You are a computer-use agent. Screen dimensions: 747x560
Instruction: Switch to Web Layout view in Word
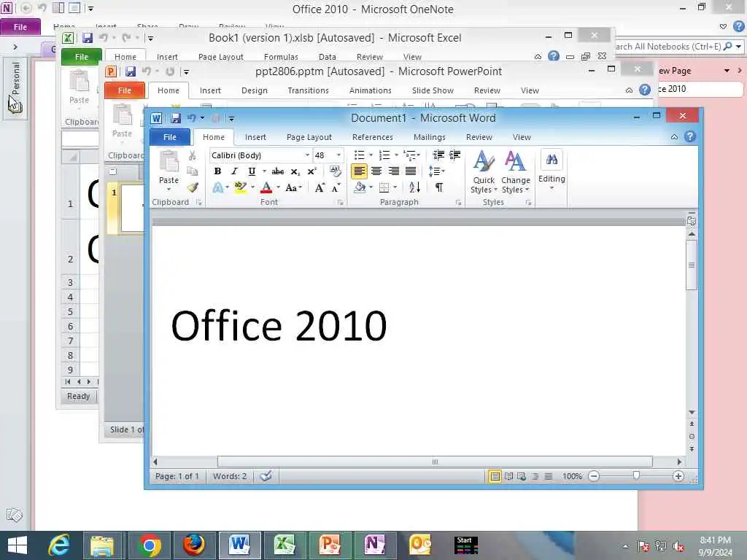click(x=522, y=476)
